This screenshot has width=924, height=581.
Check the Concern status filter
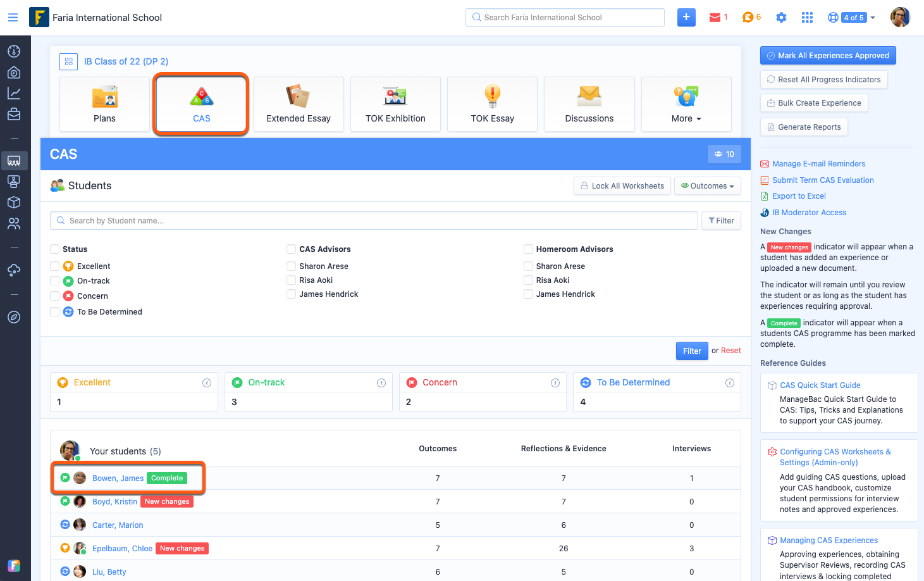coord(55,296)
